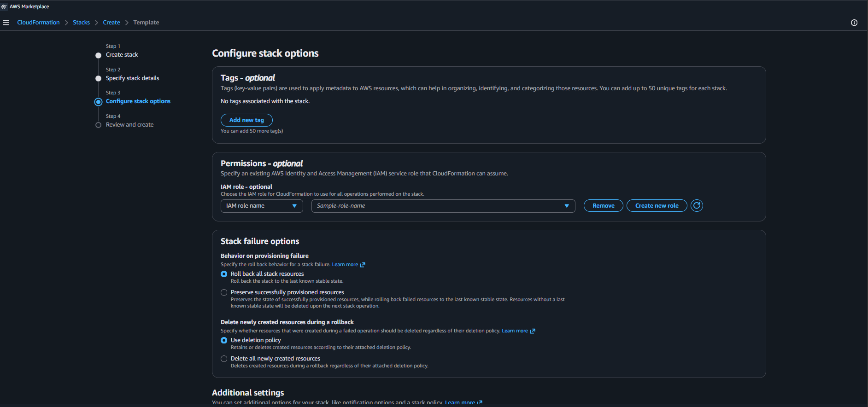Viewport: 868px width, 407px height.
Task: Open the IAM role name type dropdown
Action: tap(262, 206)
